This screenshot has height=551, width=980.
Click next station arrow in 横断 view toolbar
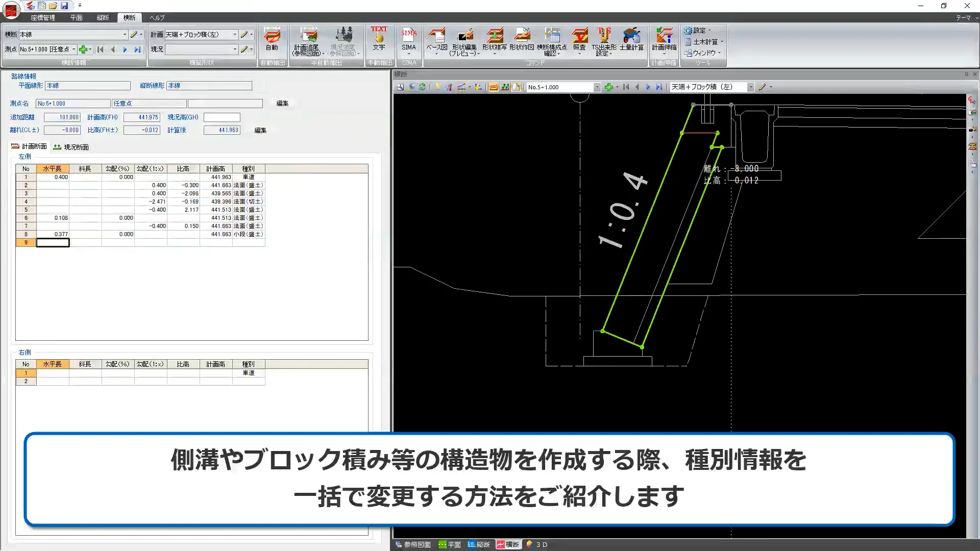(648, 87)
